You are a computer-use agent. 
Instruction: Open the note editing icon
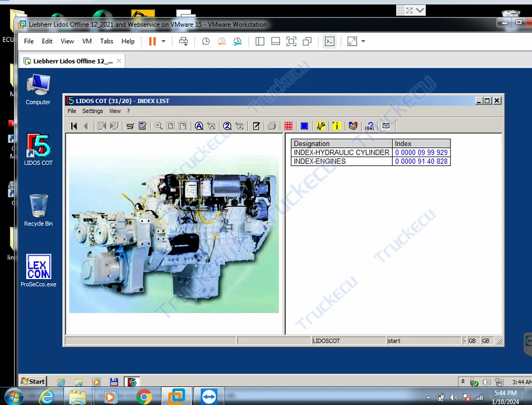coord(257,126)
